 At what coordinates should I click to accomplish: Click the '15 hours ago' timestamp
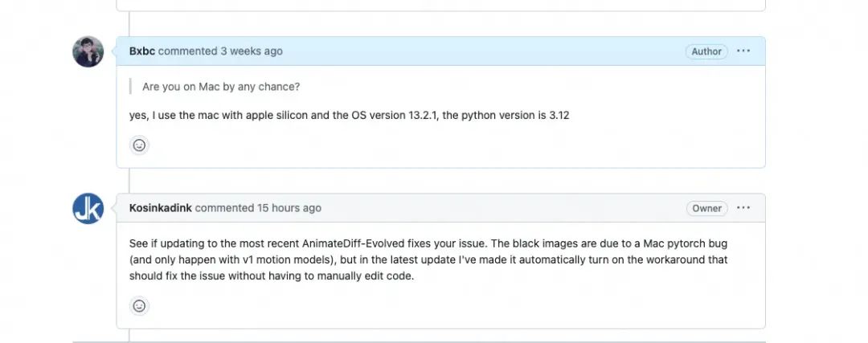289,208
